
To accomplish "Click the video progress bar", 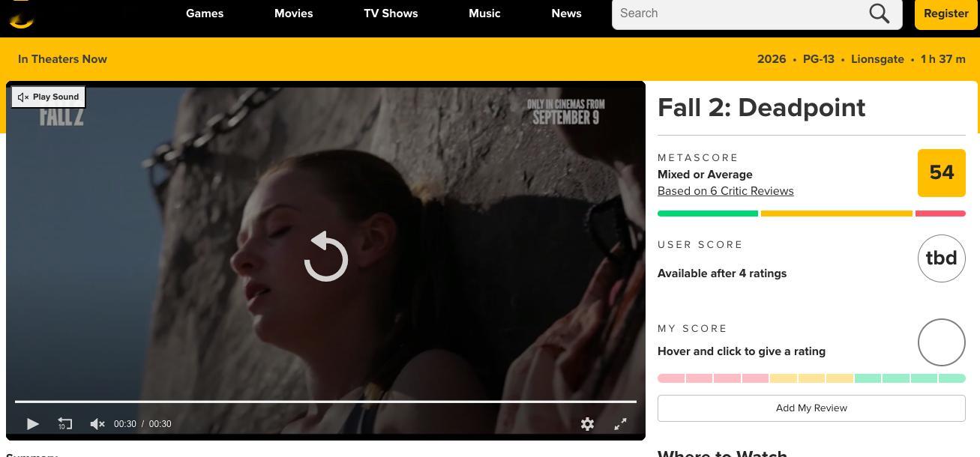I will (x=325, y=402).
